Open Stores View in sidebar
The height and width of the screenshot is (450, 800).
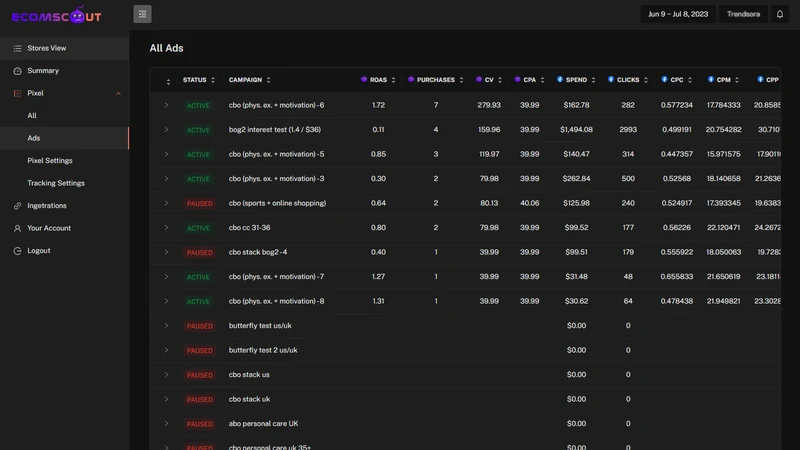64,48
